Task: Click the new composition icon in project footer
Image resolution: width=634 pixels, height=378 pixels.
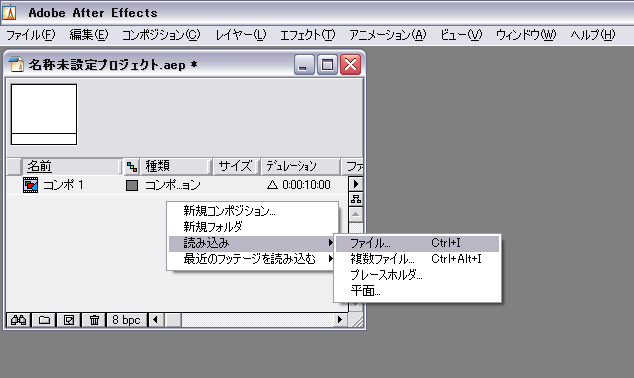Action: (x=69, y=320)
